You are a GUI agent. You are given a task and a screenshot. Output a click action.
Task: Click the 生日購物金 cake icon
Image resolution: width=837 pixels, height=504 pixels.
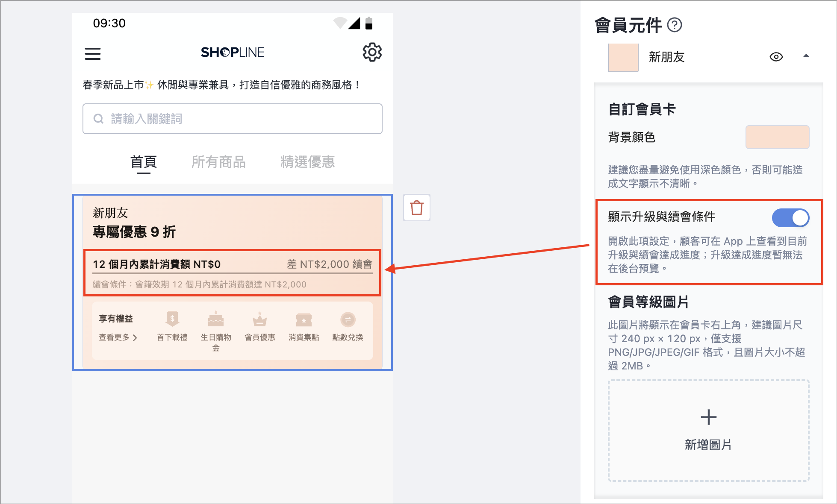[216, 319]
